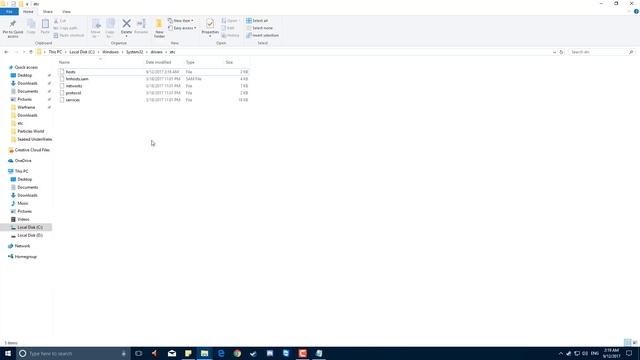Click the Up one level arrow

pyautogui.click(x=31, y=52)
